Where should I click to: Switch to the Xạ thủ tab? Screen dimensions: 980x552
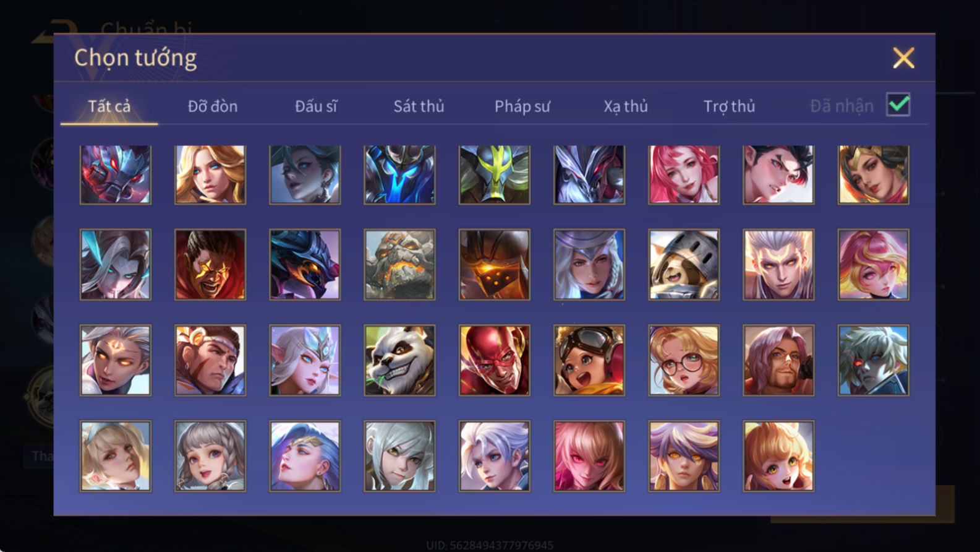point(626,106)
